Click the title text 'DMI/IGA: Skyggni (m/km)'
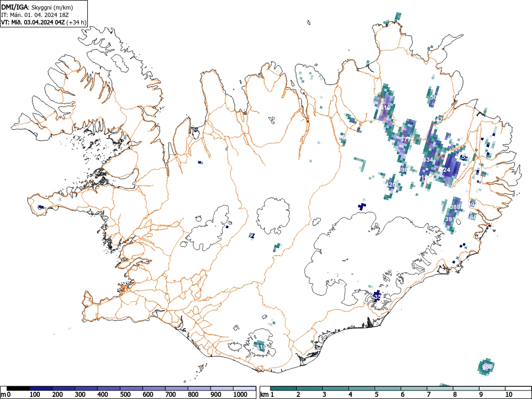532x399 pixels. click(x=37, y=7)
